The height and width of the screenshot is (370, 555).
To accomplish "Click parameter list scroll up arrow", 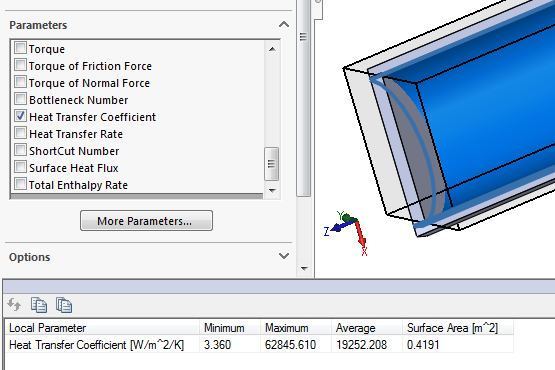I will tap(272, 49).
